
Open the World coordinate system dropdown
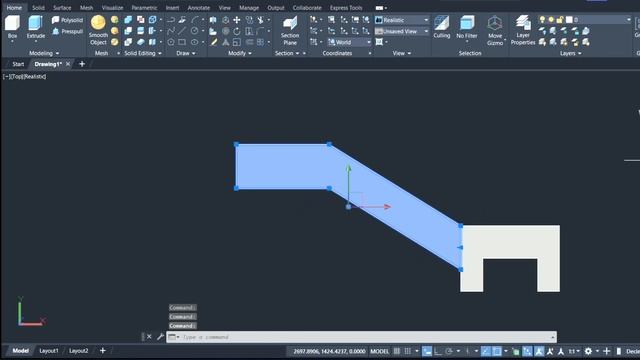(x=349, y=42)
